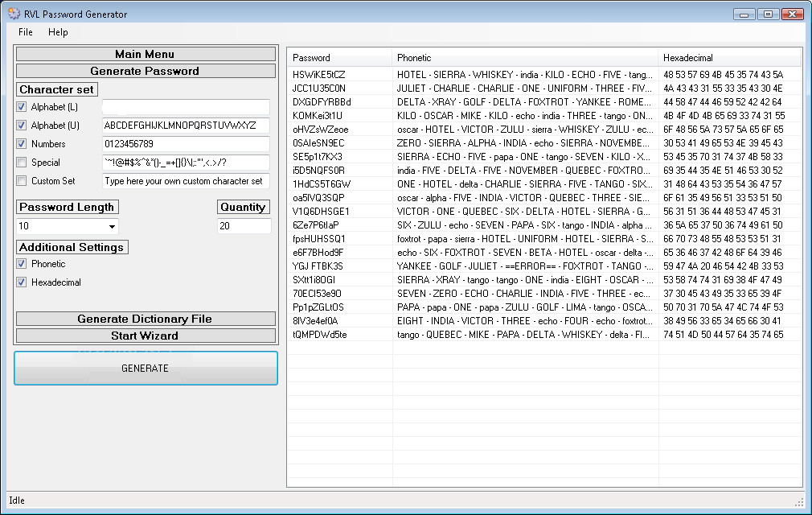Click the Numbers field showing 0123456789
Image resolution: width=812 pixels, height=515 pixels.
point(186,143)
